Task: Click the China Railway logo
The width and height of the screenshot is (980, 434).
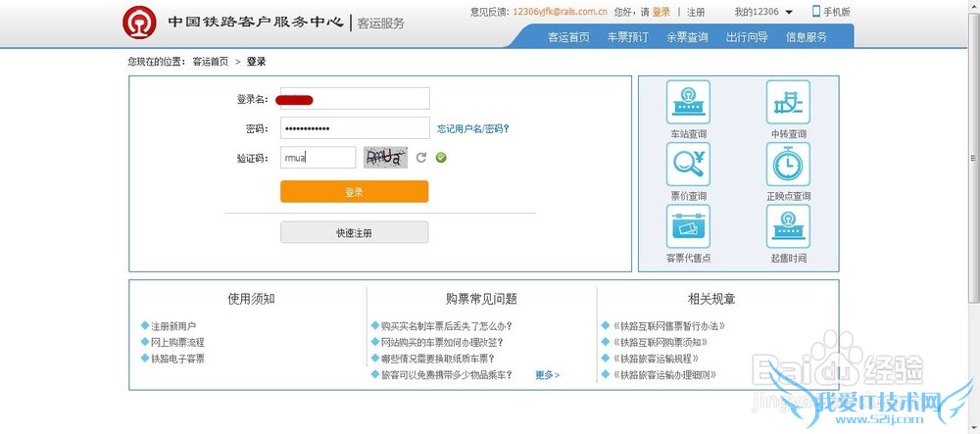Action: click(139, 23)
